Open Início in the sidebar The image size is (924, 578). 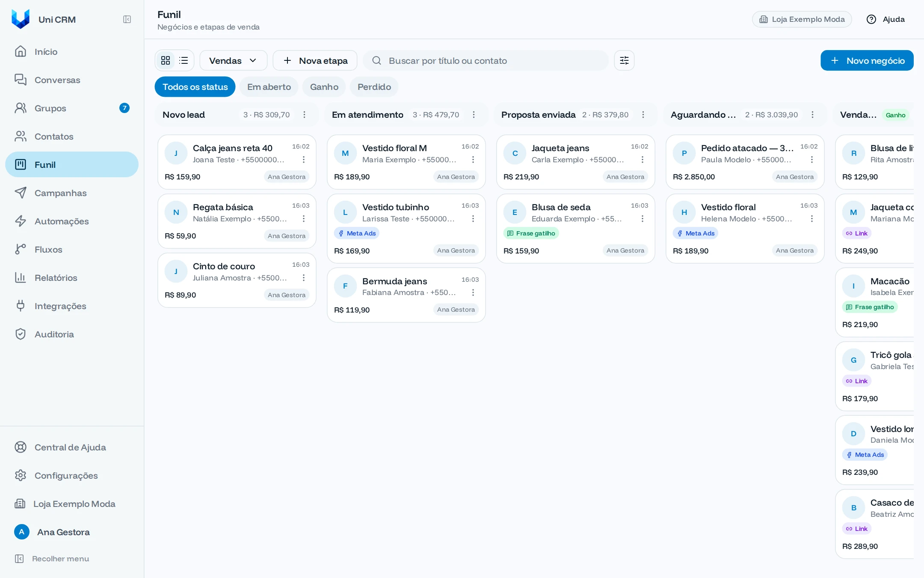coord(72,51)
